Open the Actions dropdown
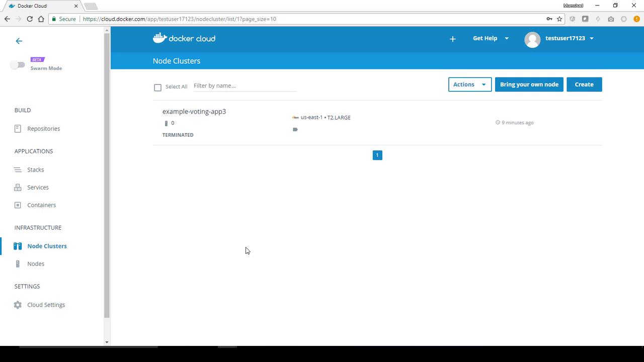The height and width of the screenshot is (362, 644). pyautogui.click(x=470, y=84)
